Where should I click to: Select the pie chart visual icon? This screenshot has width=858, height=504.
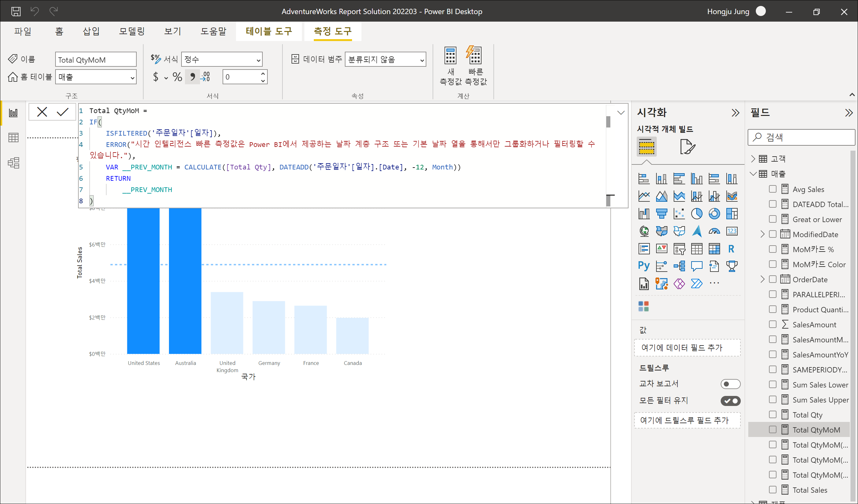coord(696,214)
